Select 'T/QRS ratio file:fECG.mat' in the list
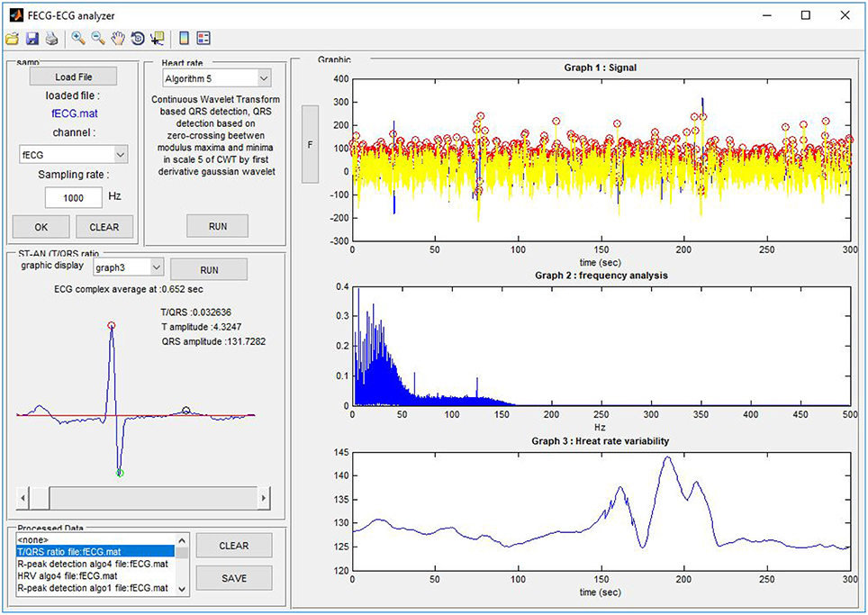This screenshot has height=615, width=868. pyautogui.click(x=95, y=552)
